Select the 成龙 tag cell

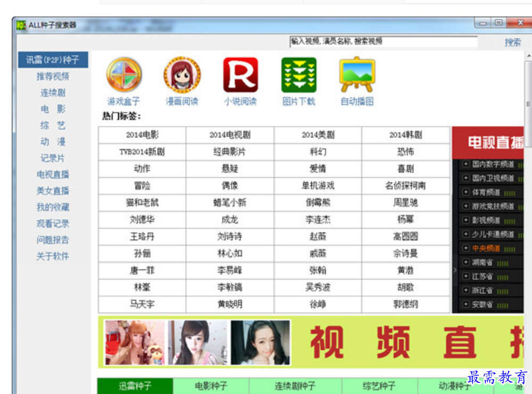[x=230, y=220]
